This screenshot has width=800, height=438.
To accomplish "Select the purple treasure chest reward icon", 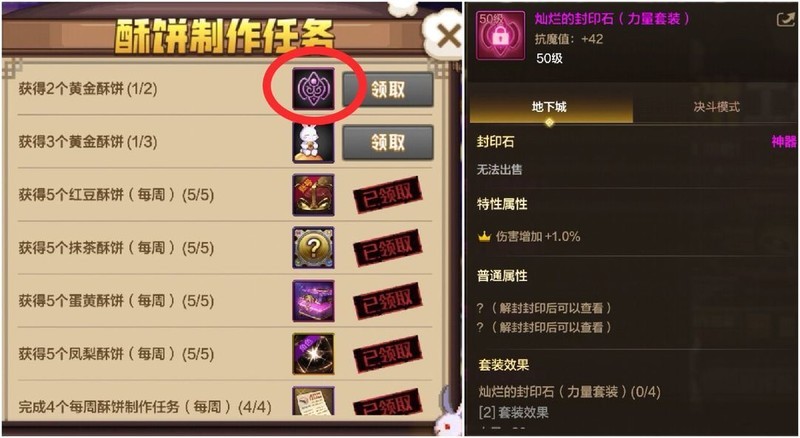I will tap(313, 301).
